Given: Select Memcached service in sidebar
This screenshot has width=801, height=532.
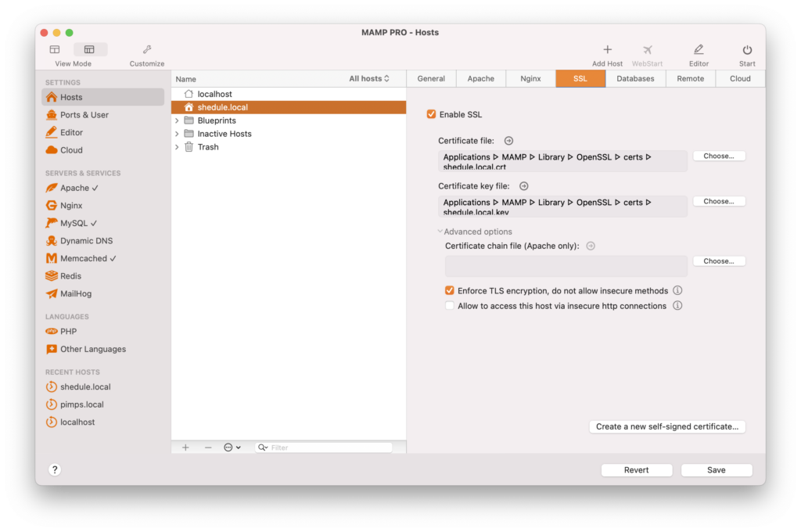Looking at the screenshot, I should pos(102,259).
